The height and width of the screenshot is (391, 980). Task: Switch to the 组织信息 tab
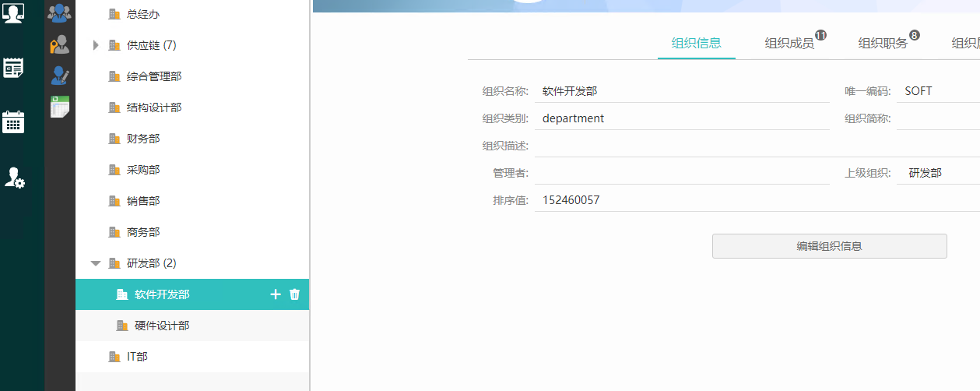coord(696,43)
